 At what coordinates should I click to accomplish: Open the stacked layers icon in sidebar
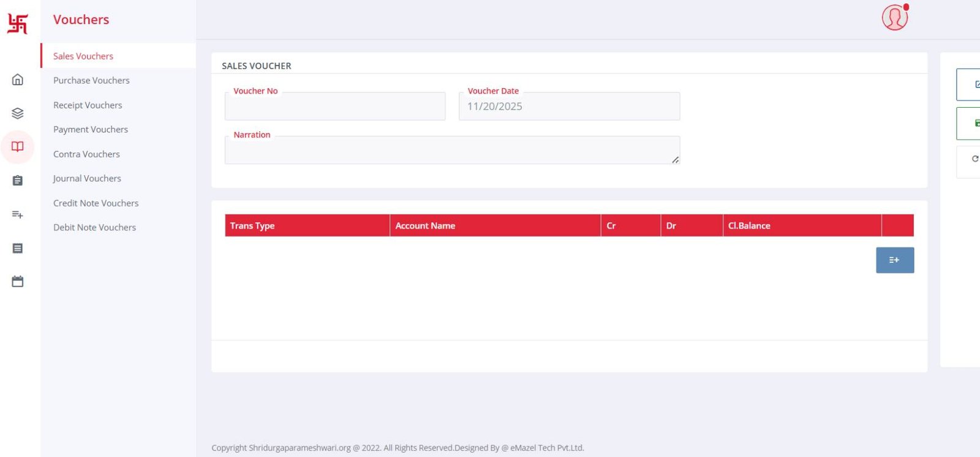pyautogui.click(x=18, y=113)
